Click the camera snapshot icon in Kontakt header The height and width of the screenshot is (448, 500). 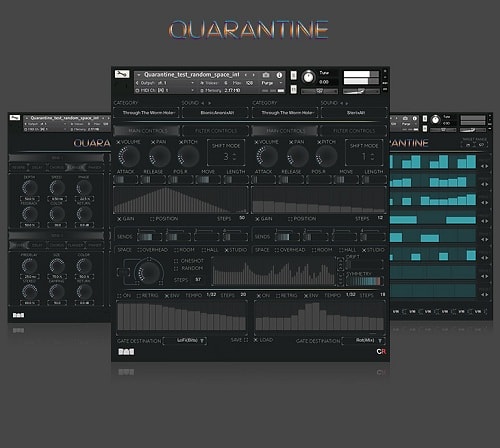266,75
